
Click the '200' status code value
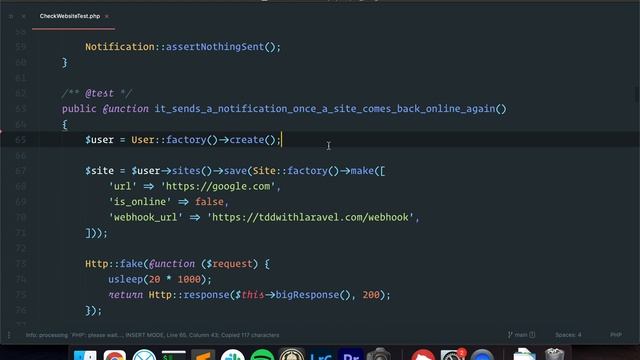coord(371,295)
